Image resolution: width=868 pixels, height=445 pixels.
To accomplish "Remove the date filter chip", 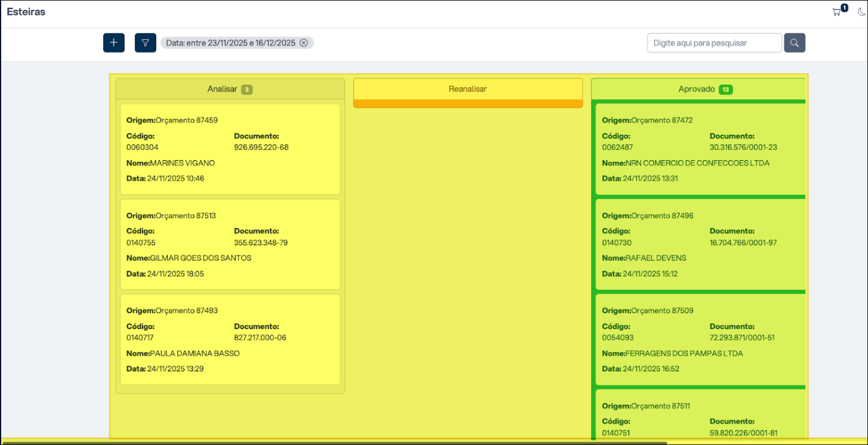I will (x=304, y=43).
